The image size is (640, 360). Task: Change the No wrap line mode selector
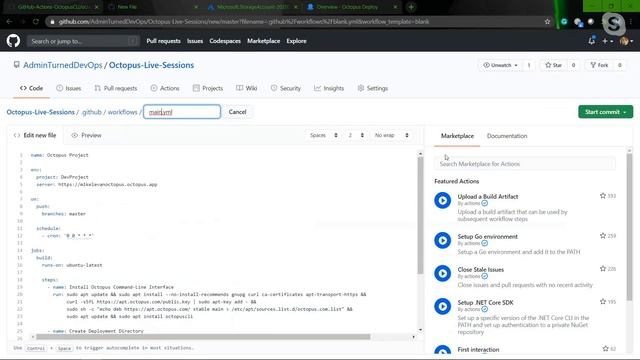pos(391,135)
